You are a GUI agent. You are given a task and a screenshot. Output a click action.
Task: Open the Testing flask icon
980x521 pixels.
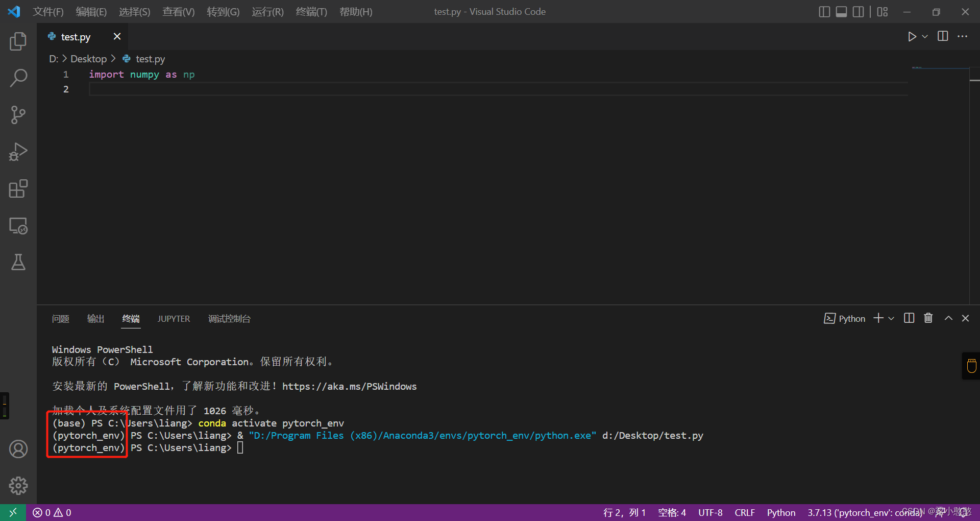[18, 263]
